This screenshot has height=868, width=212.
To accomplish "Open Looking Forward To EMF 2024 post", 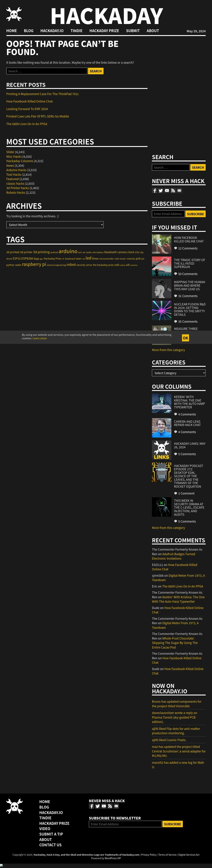I will 27,109.
